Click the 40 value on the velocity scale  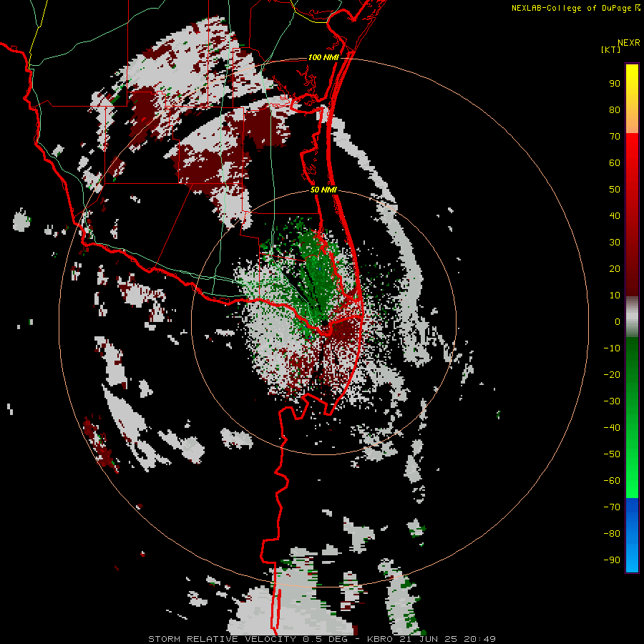[x=615, y=216]
